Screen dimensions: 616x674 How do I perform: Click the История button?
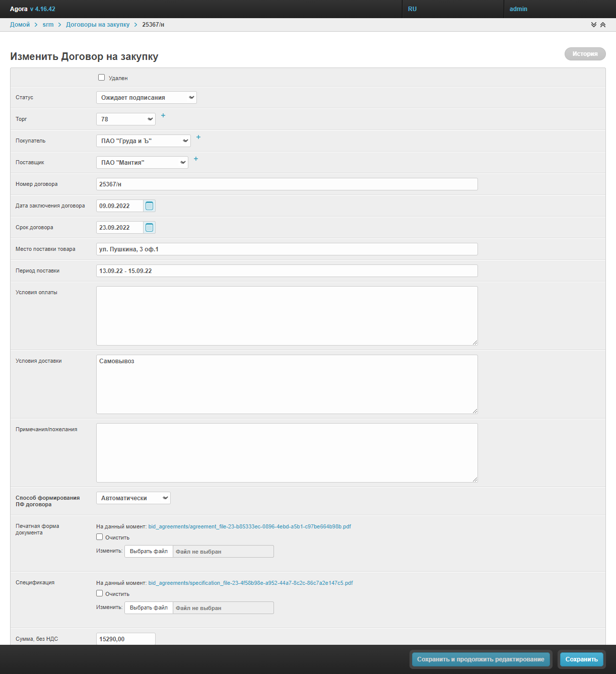585,54
